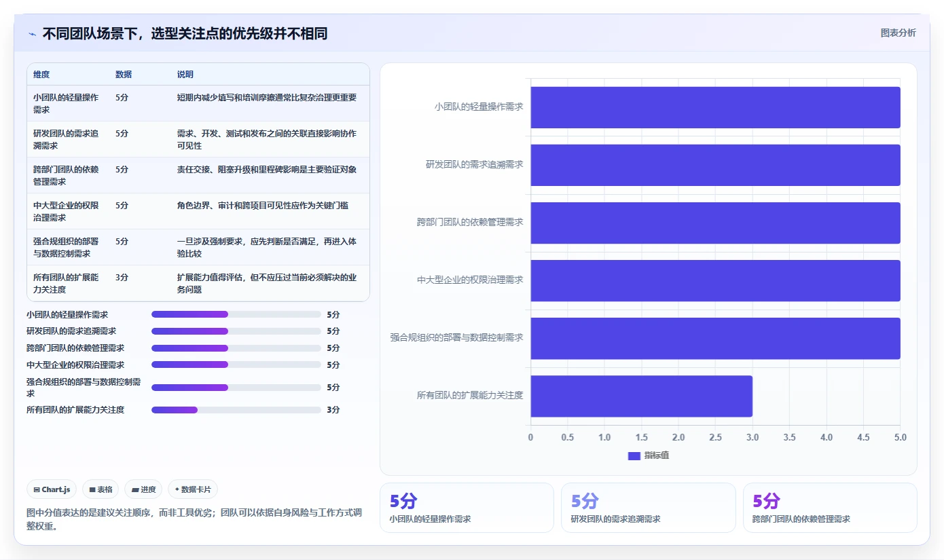944x560 pixels.
Task: Click the 跨部门团队的依赖管理需求 progress bar
Action: point(236,348)
